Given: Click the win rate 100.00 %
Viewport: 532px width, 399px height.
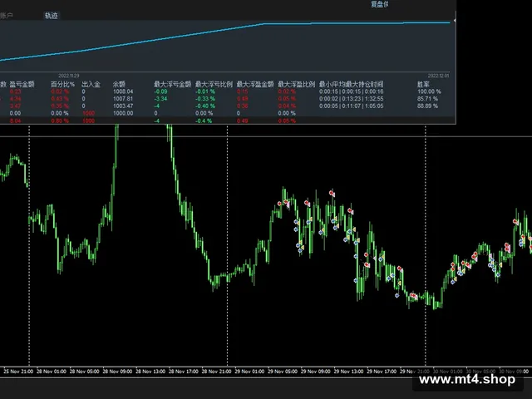Looking at the screenshot, I should (429, 91).
